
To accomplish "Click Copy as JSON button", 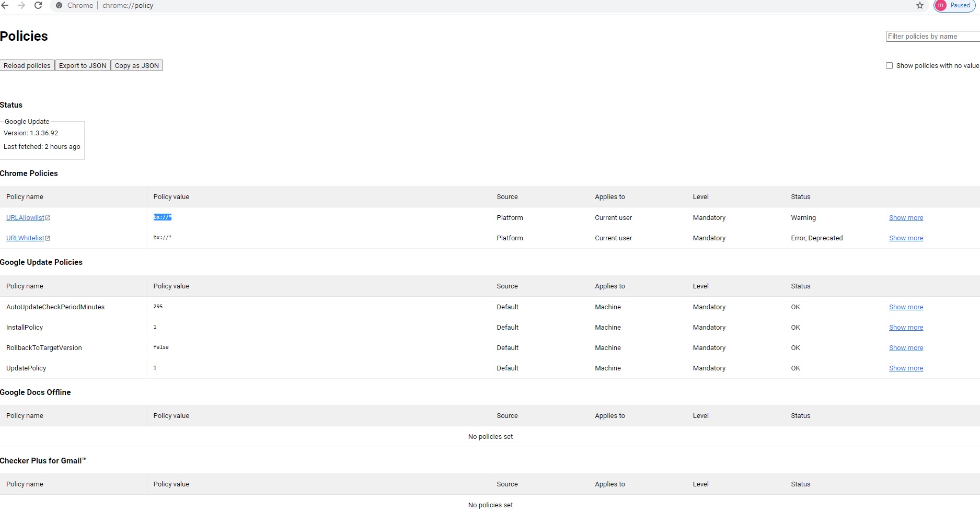I will (137, 65).
